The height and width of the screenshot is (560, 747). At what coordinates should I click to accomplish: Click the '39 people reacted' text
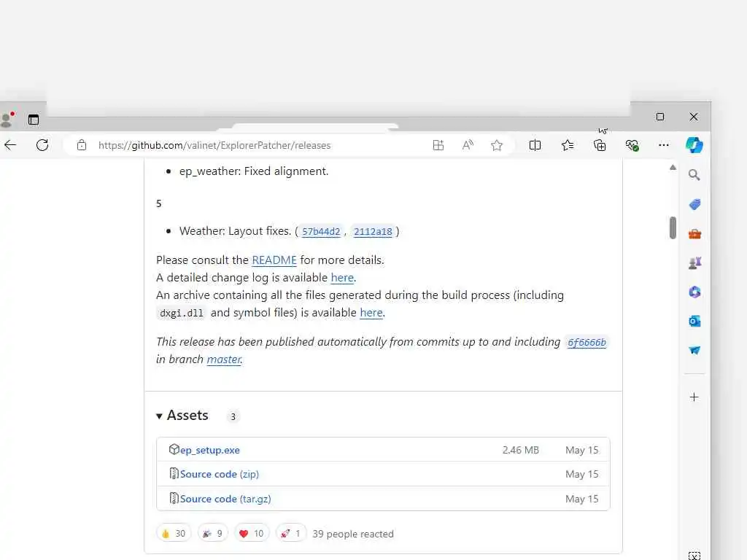[353, 534]
